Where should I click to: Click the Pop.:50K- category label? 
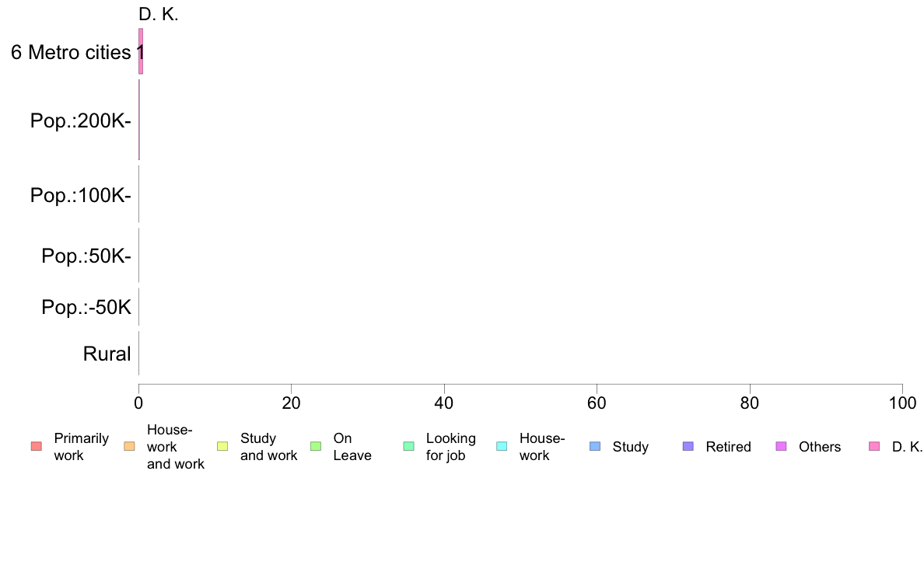point(86,256)
